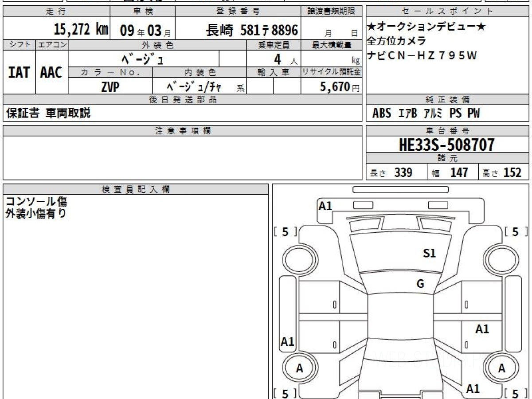Click the セールスポイント header

(x=447, y=12)
